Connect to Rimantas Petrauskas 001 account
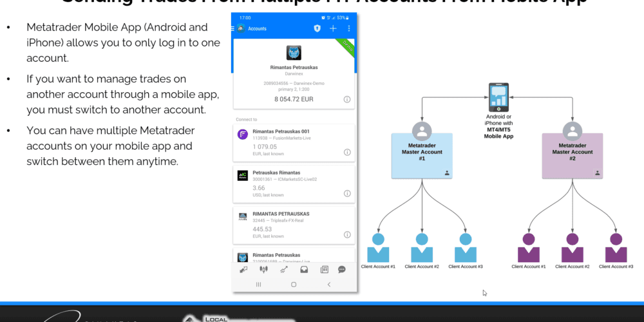The width and height of the screenshot is (644, 322). [x=294, y=142]
